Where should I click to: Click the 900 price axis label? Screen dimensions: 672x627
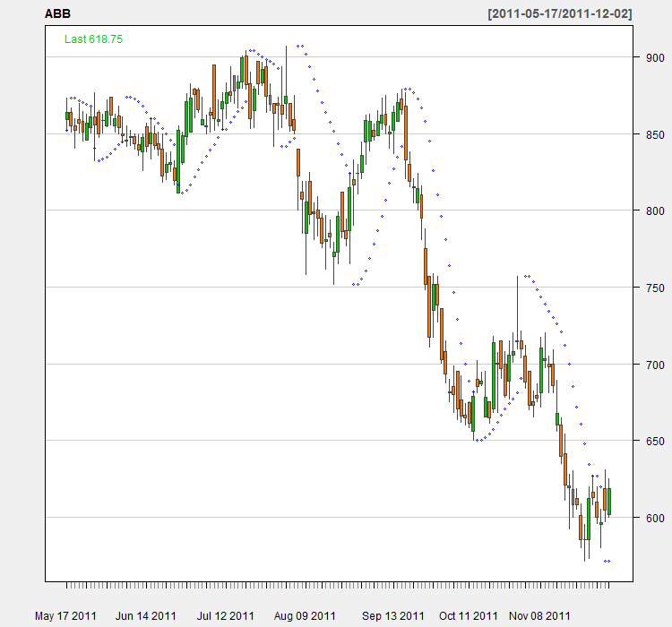(651, 57)
